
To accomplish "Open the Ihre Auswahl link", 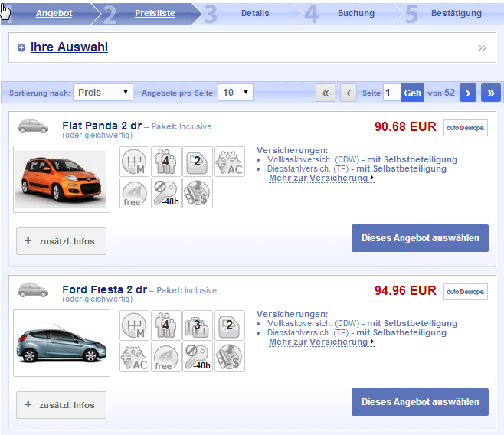I will (x=69, y=47).
